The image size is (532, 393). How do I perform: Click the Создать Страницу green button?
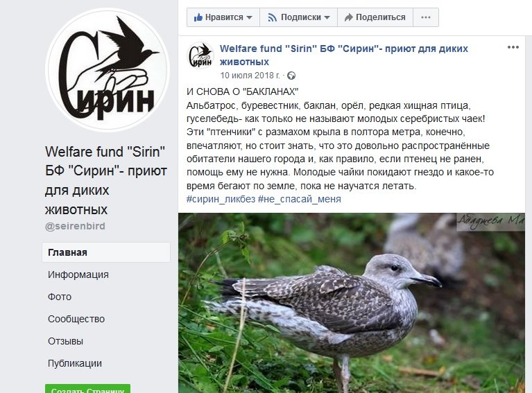tap(87, 389)
